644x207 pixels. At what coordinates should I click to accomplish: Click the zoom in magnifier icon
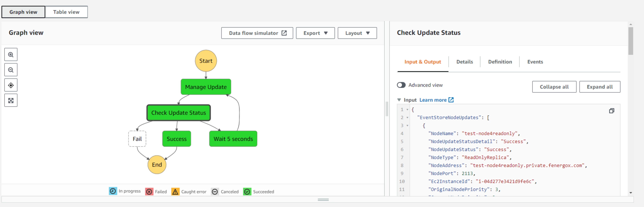pyautogui.click(x=11, y=55)
